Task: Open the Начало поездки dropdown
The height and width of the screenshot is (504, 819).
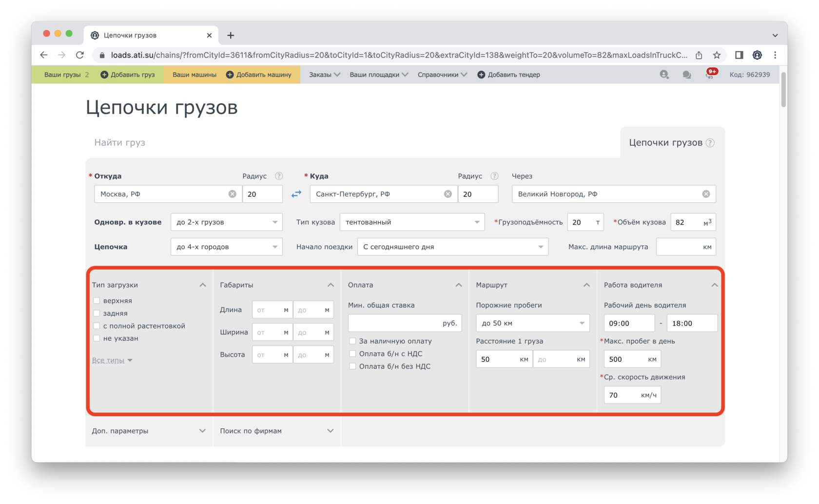Action: click(x=453, y=247)
